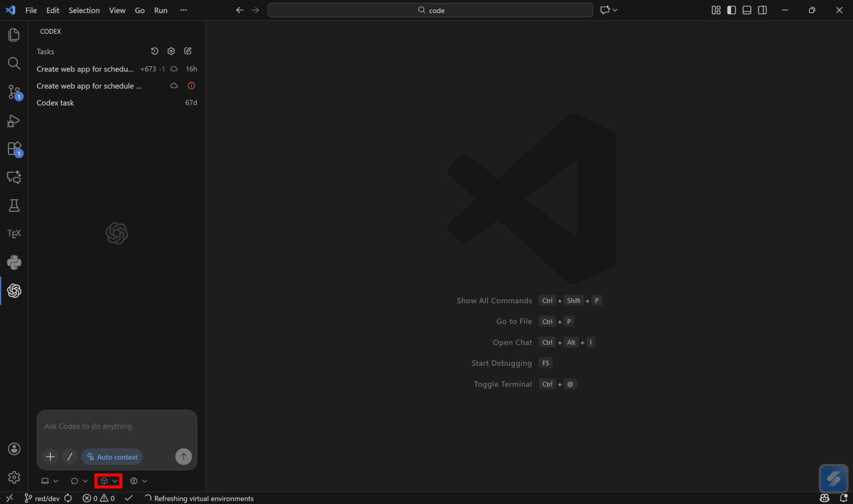Open the reasoning brain dropdown
The width and height of the screenshot is (853, 504).
[x=138, y=481]
